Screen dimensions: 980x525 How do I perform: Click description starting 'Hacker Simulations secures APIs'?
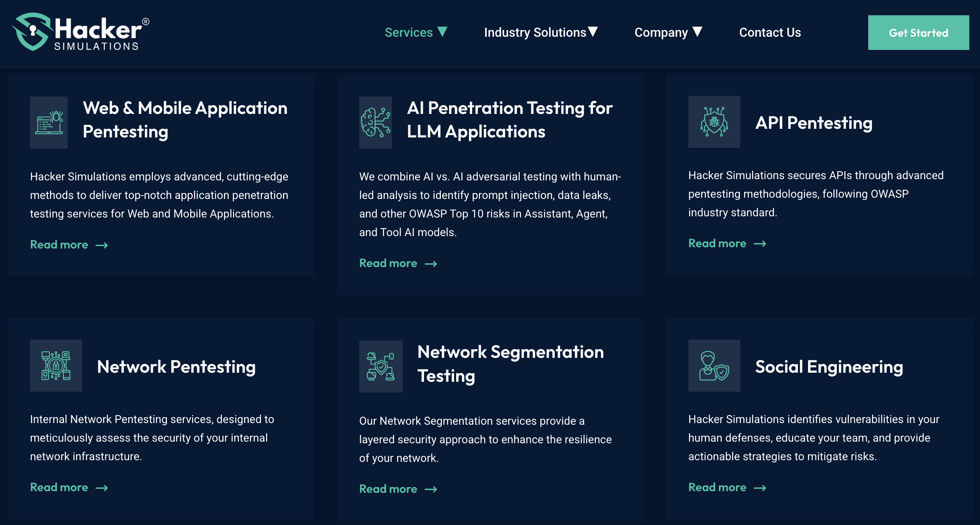point(816,194)
